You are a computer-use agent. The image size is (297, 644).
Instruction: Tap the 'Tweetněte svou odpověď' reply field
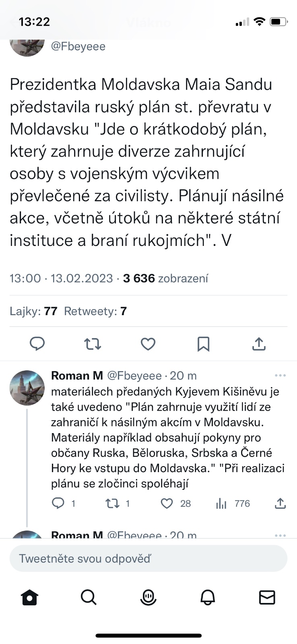[148, 559]
